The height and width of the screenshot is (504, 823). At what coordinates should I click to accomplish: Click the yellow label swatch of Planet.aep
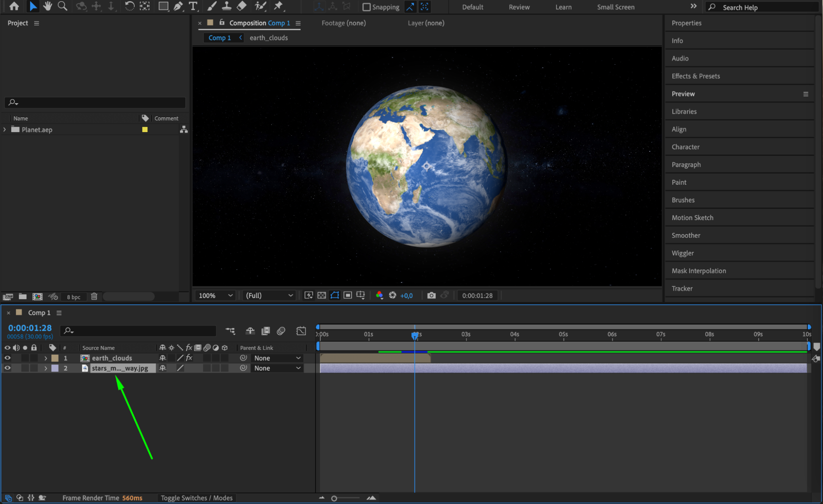pos(145,130)
